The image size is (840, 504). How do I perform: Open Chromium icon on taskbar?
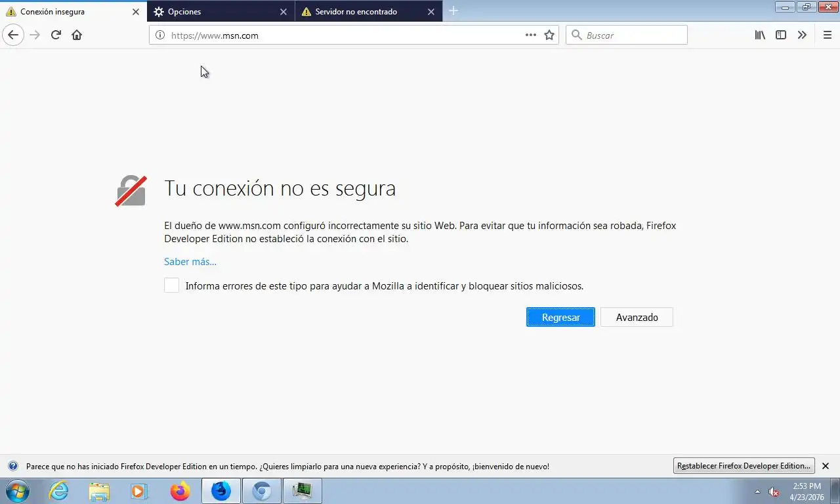click(x=262, y=491)
